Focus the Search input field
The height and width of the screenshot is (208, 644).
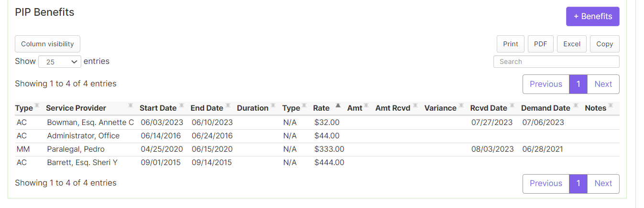557,62
